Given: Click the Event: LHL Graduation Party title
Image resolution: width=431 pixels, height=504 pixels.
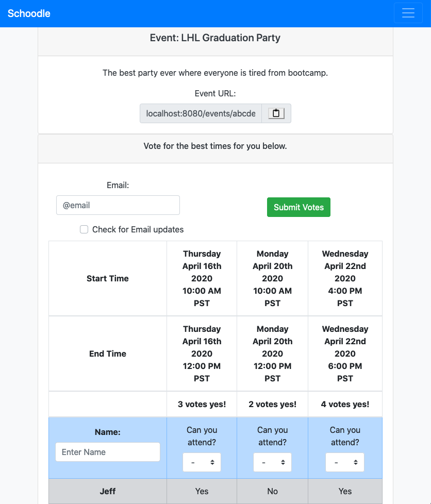Looking at the screenshot, I should point(215,38).
